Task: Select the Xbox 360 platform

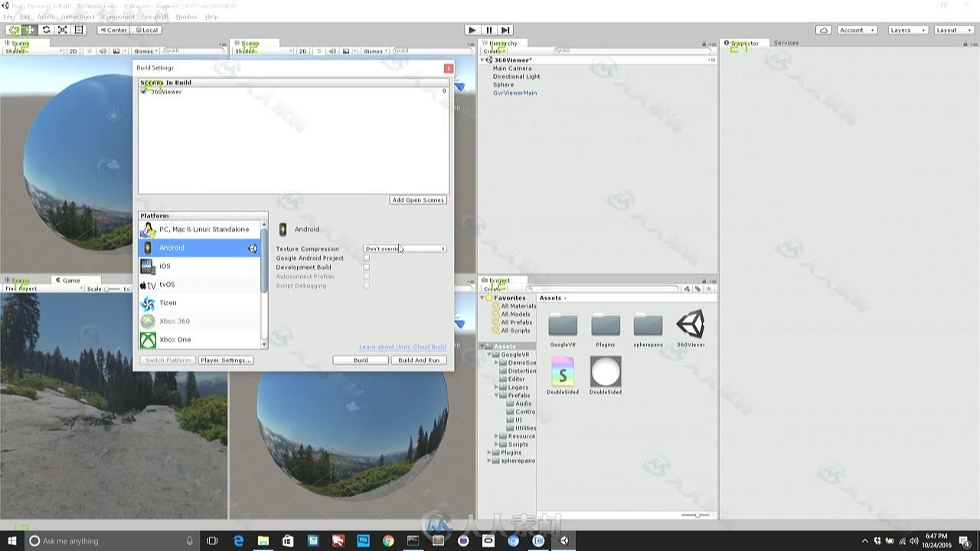Action: 200,321
